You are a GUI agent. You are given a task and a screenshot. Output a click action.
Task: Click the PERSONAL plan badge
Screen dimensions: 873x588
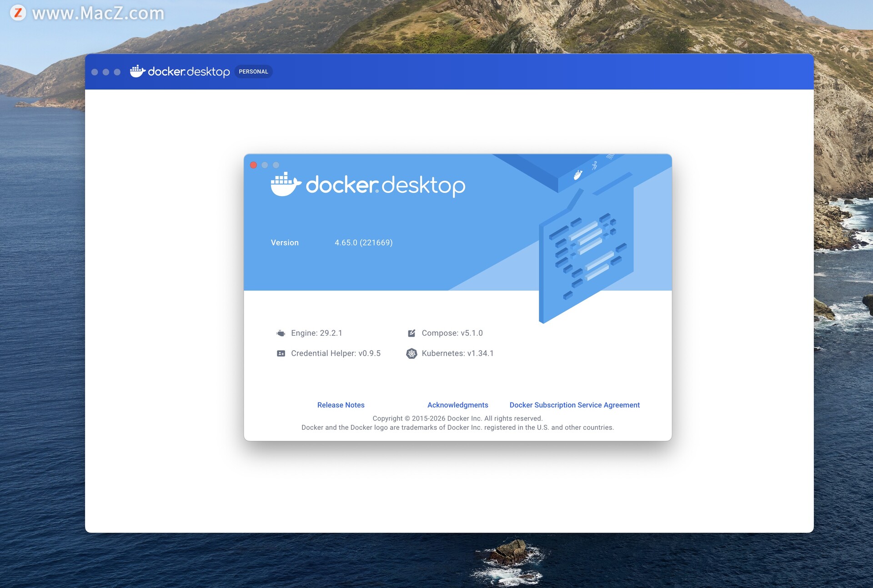click(253, 71)
